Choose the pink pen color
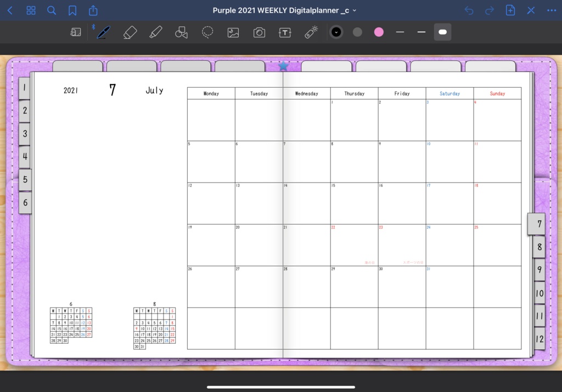 tap(379, 32)
